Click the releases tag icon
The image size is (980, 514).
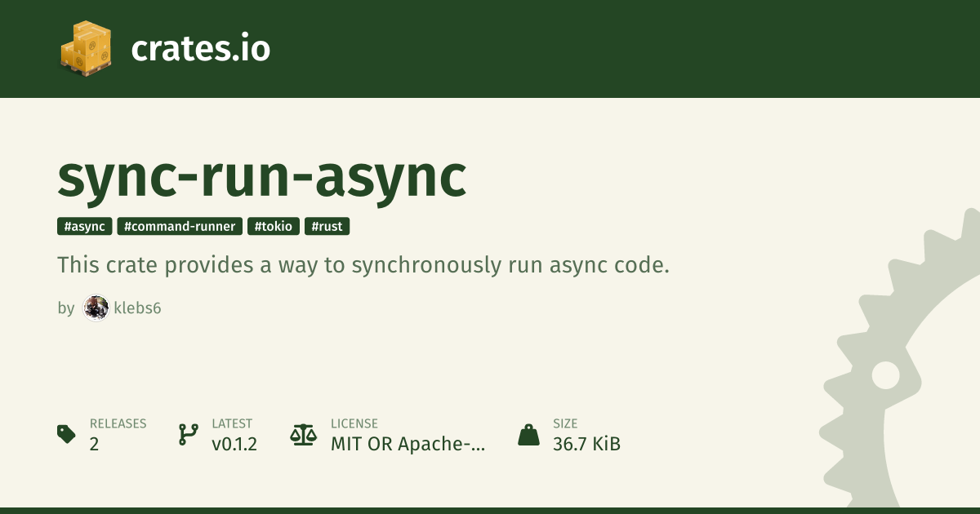coord(67,434)
